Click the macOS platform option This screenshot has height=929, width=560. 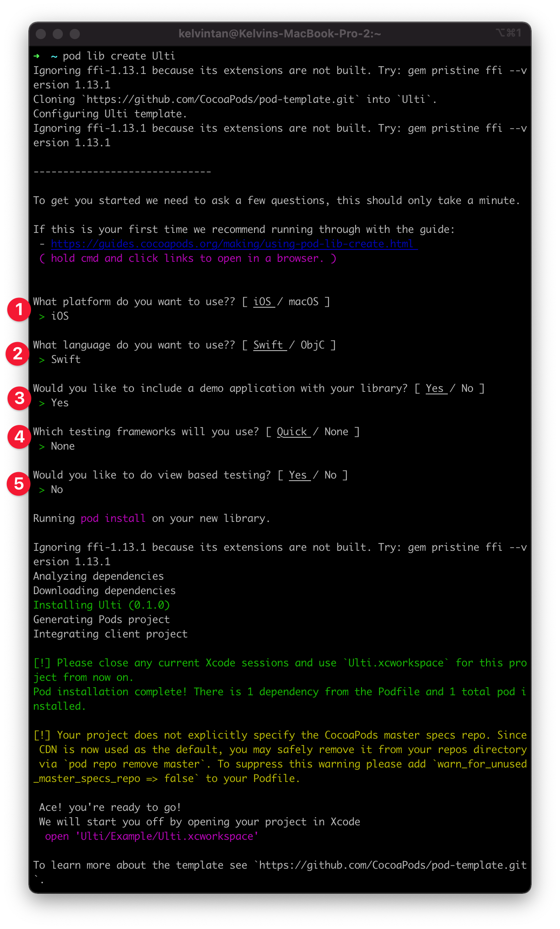point(303,302)
